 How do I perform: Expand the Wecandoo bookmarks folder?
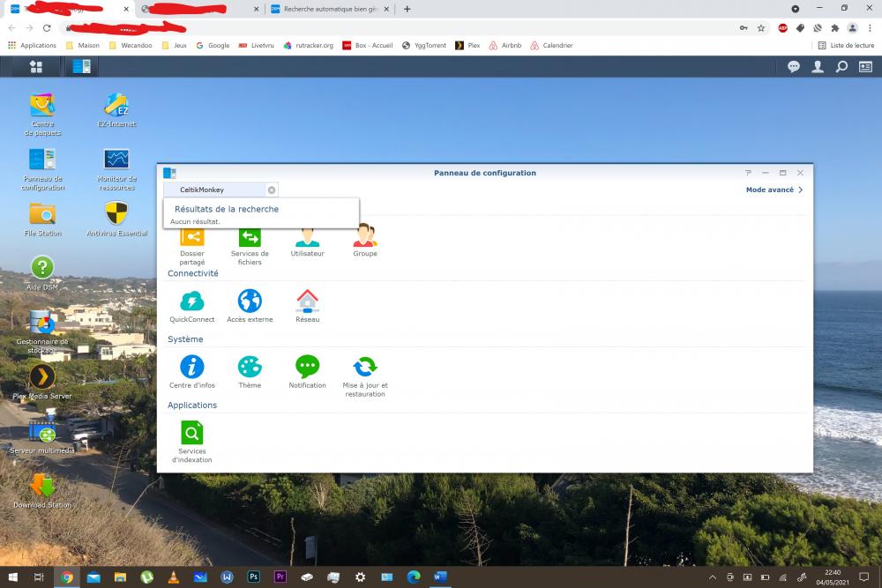click(x=131, y=46)
